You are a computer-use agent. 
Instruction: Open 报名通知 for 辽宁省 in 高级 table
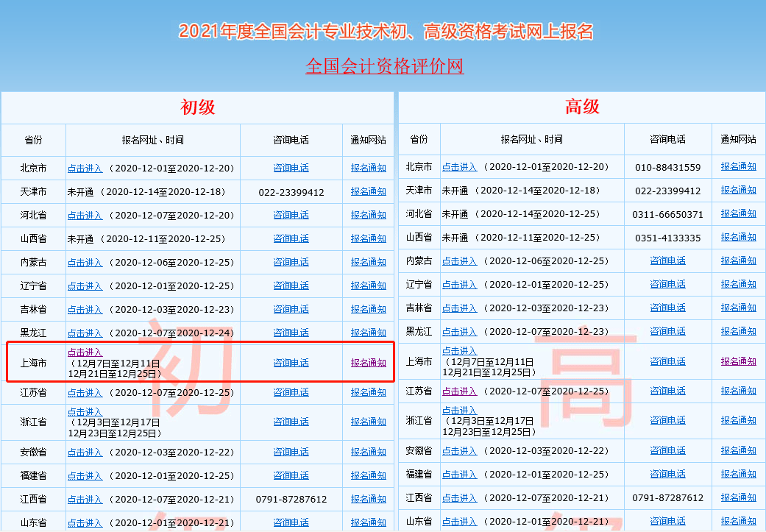[x=739, y=284]
